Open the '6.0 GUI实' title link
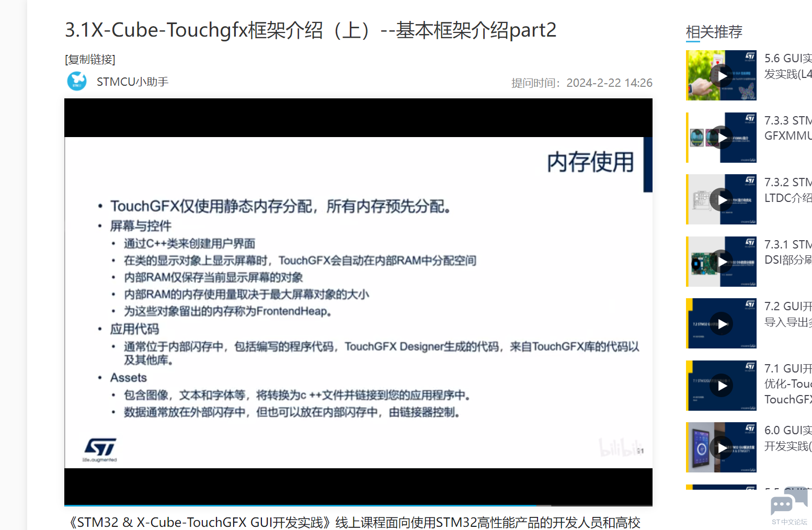 (x=788, y=438)
